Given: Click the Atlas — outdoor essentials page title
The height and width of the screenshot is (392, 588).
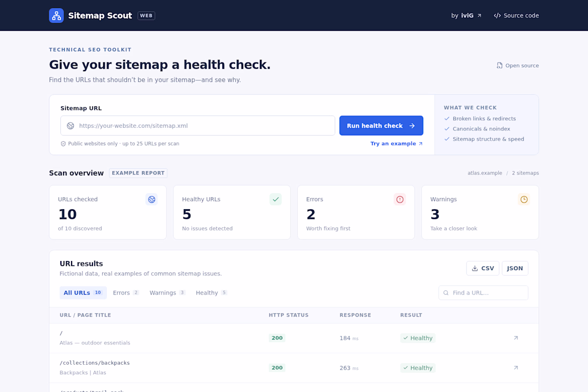Looking at the screenshot, I should (x=95, y=343).
